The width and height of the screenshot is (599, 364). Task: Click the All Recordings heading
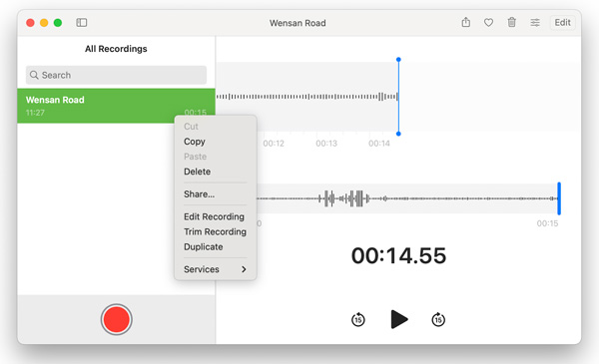coord(116,49)
